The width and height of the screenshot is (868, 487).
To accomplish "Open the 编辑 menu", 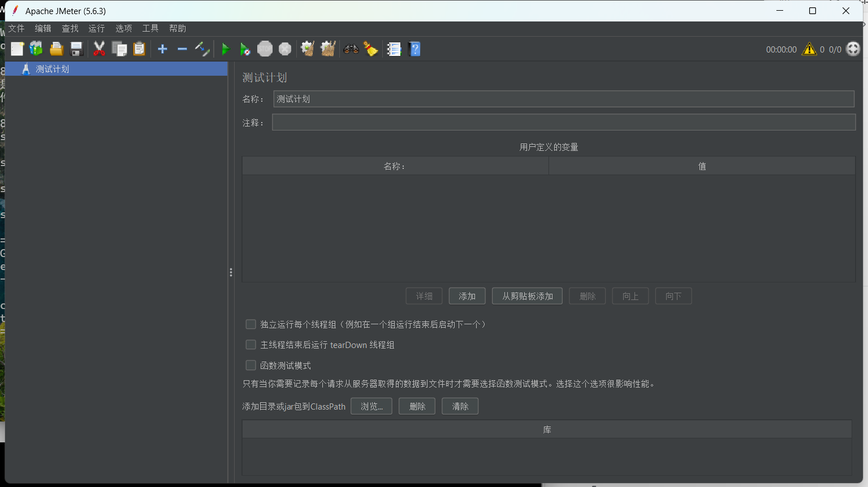I will [x=43, y=28].
